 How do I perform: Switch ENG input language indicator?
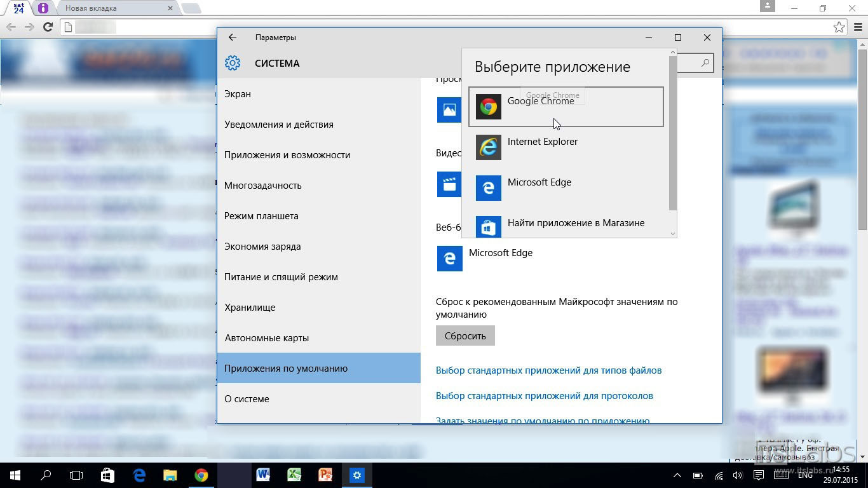pyautogui.click(x=804, y=475)
